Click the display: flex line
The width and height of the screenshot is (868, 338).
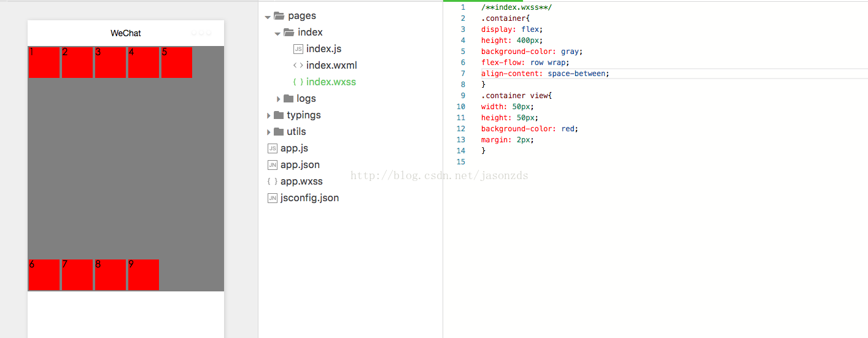tap(512, 29)
